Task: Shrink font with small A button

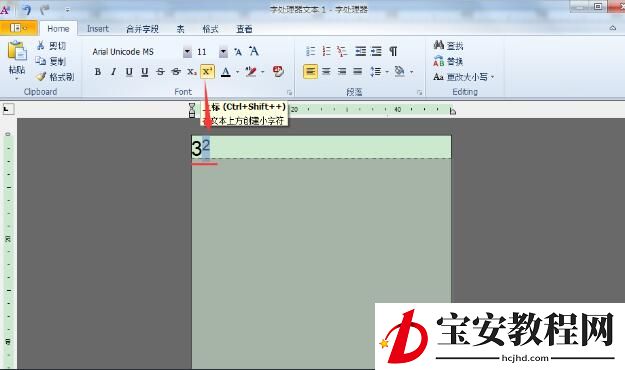Action: point(238,52)
